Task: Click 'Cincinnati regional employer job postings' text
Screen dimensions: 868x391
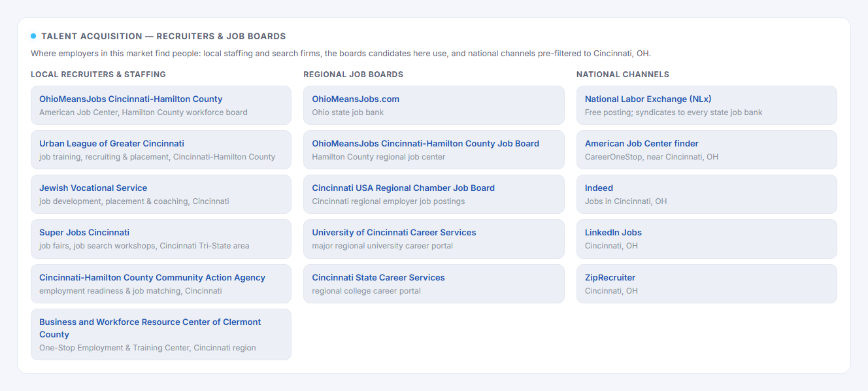Action: [x=388, y=201]
